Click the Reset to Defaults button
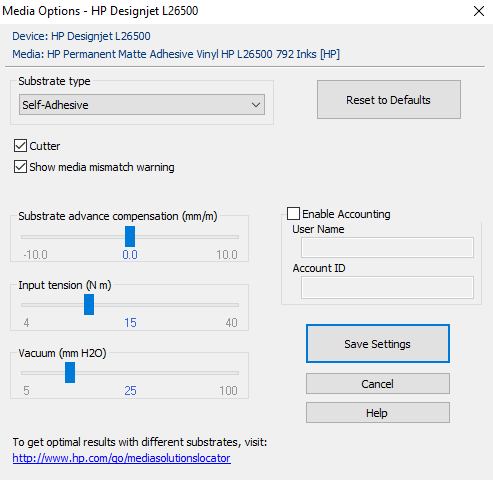 [x=389, y=99]
